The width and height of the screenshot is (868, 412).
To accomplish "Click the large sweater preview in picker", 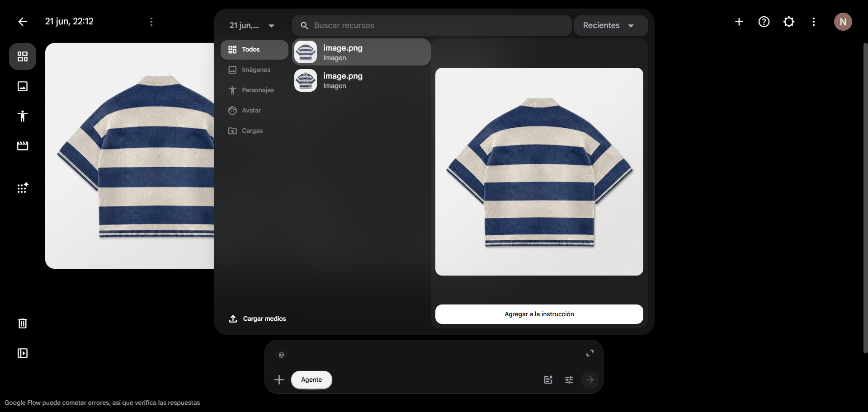I will [x=539, y=172].
